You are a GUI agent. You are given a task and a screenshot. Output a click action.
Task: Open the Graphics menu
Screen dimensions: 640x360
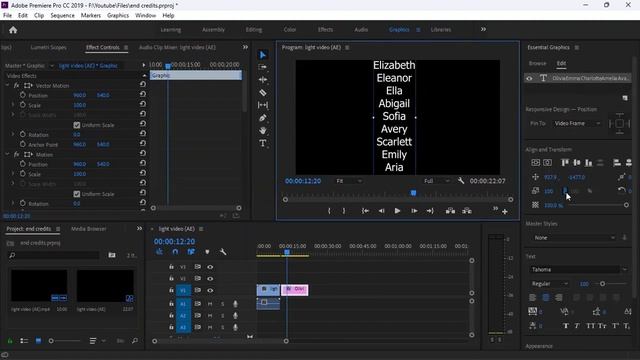pos(118,16)
